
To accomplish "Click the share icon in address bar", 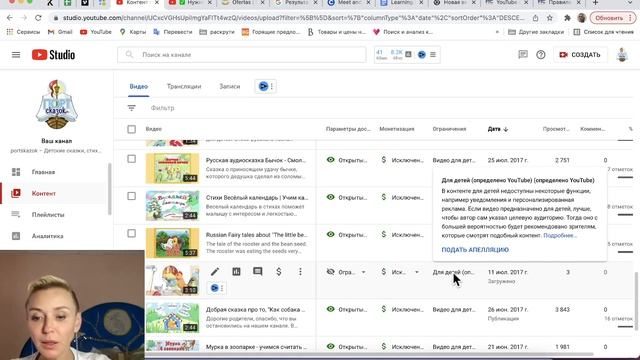I will (536, 18).
